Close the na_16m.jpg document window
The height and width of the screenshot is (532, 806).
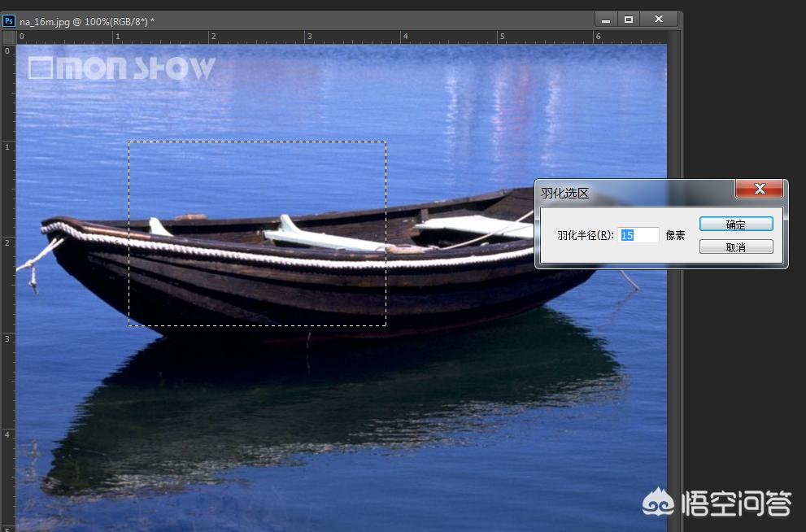[660, 19]
